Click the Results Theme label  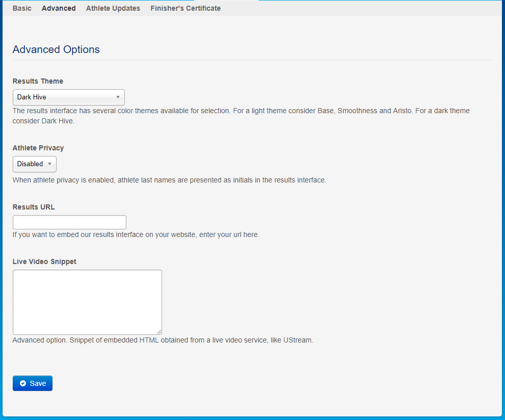coord(38,81)
